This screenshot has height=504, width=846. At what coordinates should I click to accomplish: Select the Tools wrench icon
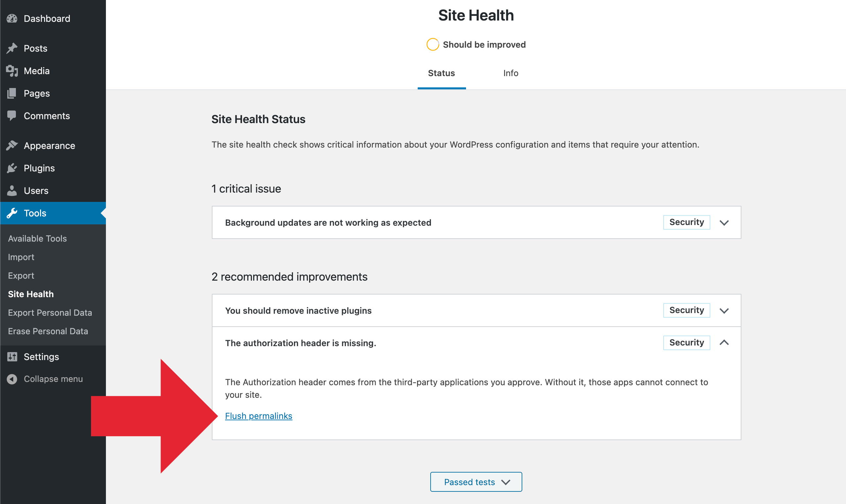point(12,213)
